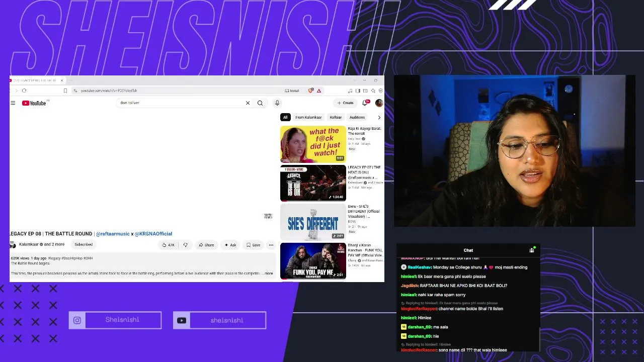Screen dimensions: 644x362
Task: Select the 'Auditions' filter chip
Action: (x=357, y=118)
